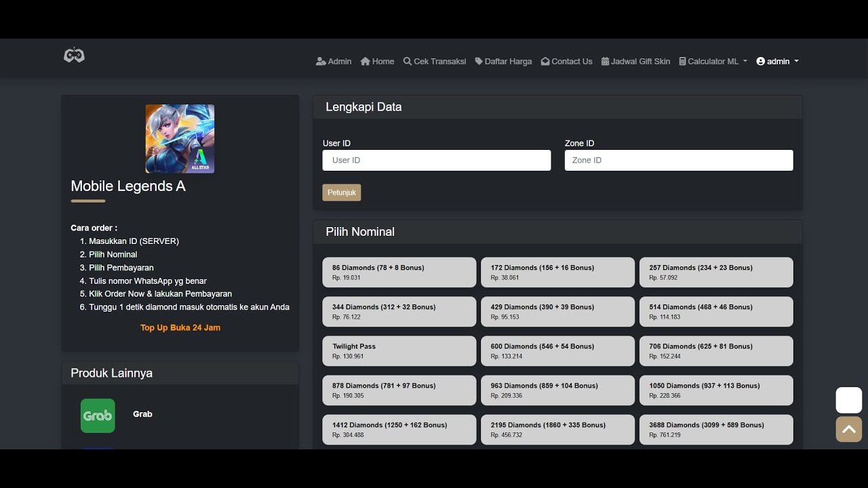This screenshot has width=868, height=488.
Task: Expand the admin account dropdown
Action: point(777,61)
